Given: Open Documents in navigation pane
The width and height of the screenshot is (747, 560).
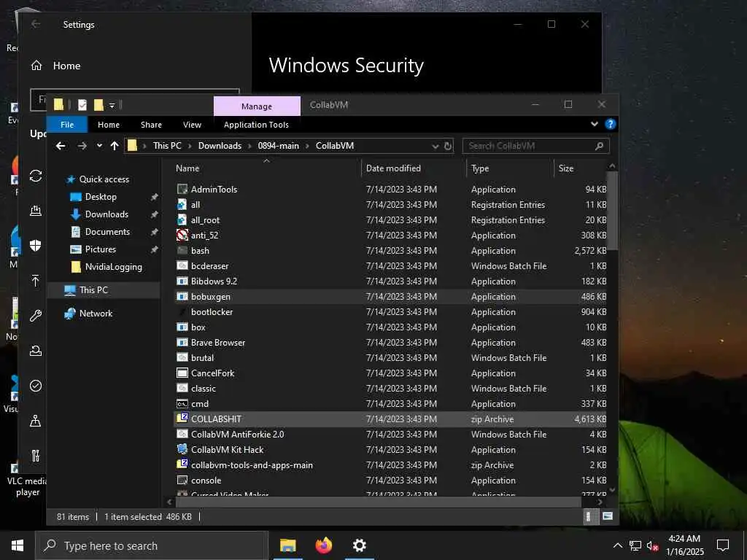Looking at the screenshot, I should (x=107, y=232).
